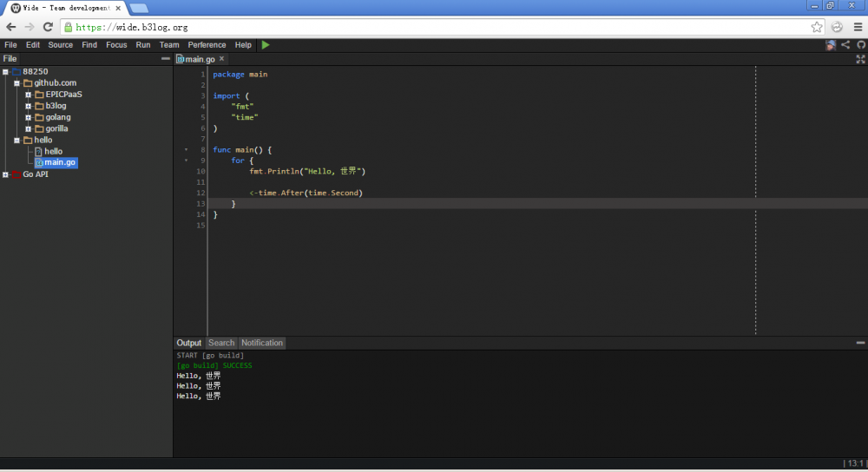This screenshot has height=472, width=868.
Task: Select the hello file in tree
Action: (x=53, y=151)
